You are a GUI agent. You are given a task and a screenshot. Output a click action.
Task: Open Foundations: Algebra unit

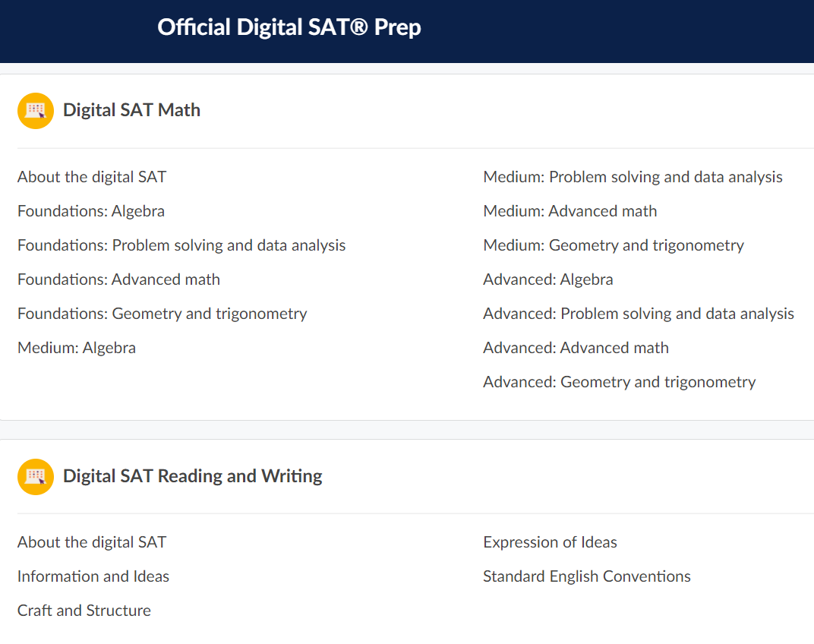click(91, 211)
